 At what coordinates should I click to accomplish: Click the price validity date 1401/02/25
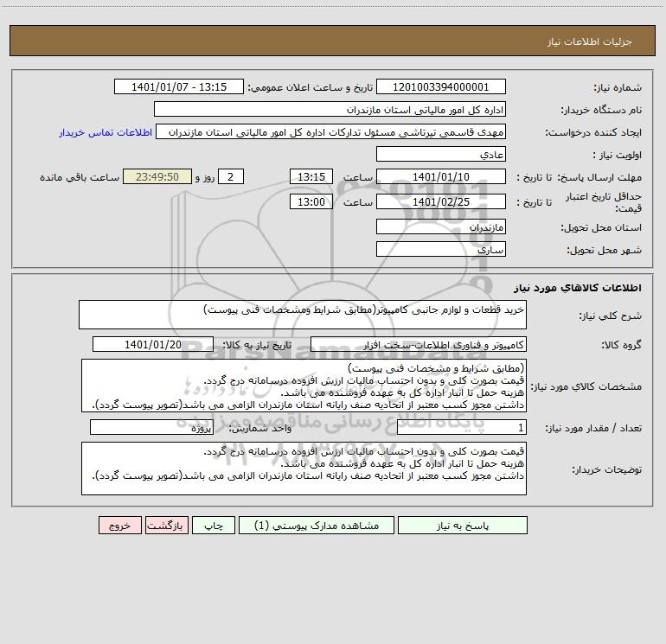pyautogui.click(x=441, y=201)
